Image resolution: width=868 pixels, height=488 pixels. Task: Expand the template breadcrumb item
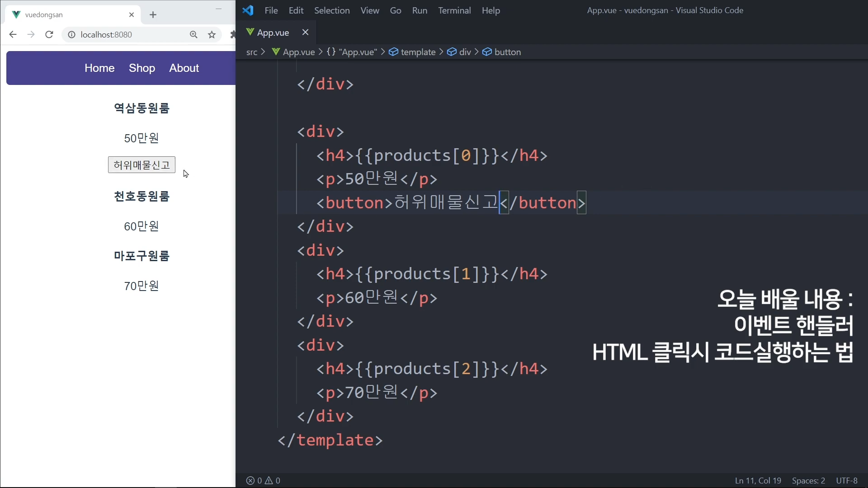point(418,52)
